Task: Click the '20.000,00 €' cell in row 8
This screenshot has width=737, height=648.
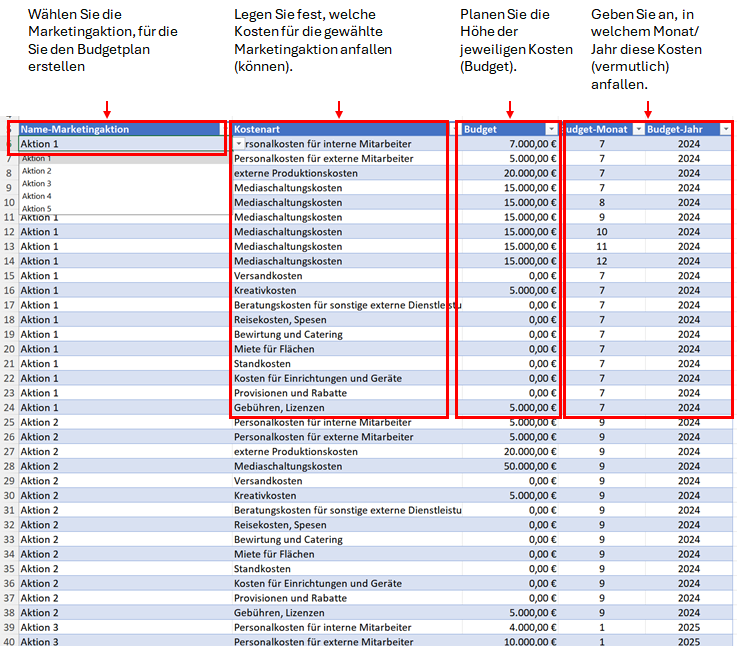Action: pyautogui.click(x=510, y=173)
